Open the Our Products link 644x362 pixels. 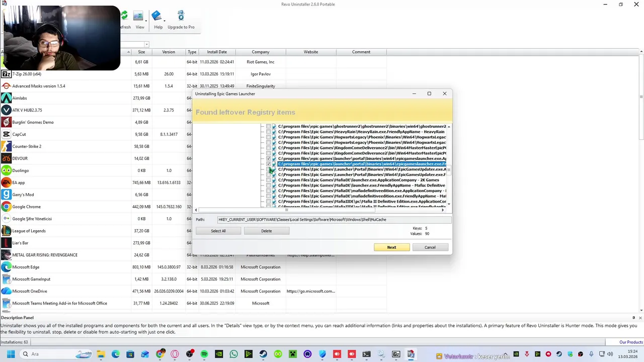(631, 342)
